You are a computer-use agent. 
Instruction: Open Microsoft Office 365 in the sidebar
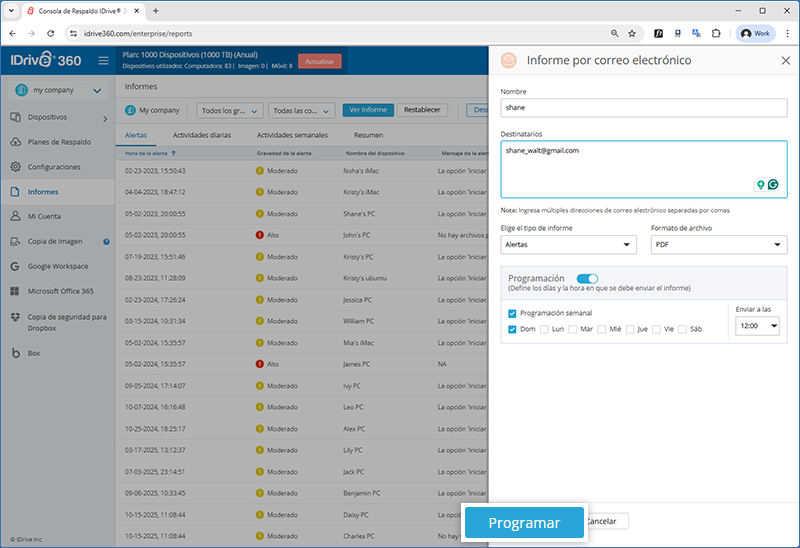60,291
